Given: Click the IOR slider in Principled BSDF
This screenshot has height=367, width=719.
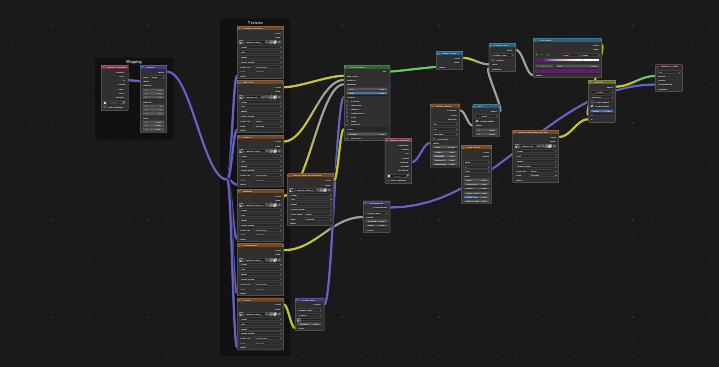Looking at the screenshot, I should pyautogui.click(x=367, y=89).
